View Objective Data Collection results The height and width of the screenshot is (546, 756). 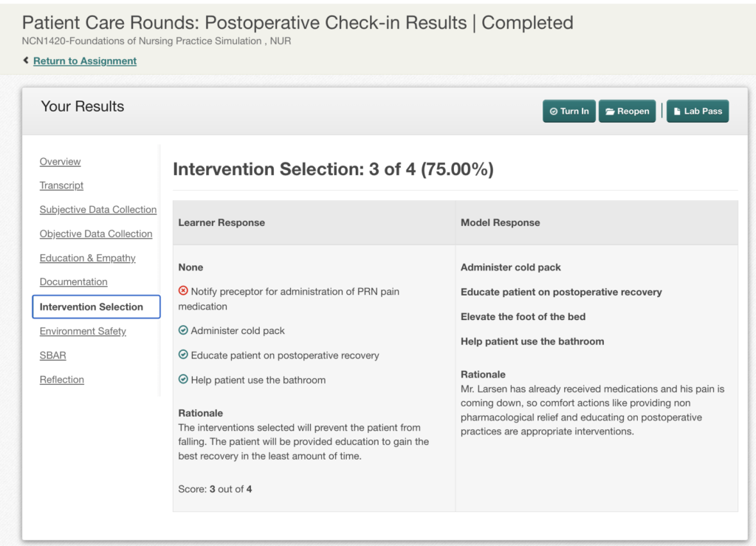pos(96,233)
